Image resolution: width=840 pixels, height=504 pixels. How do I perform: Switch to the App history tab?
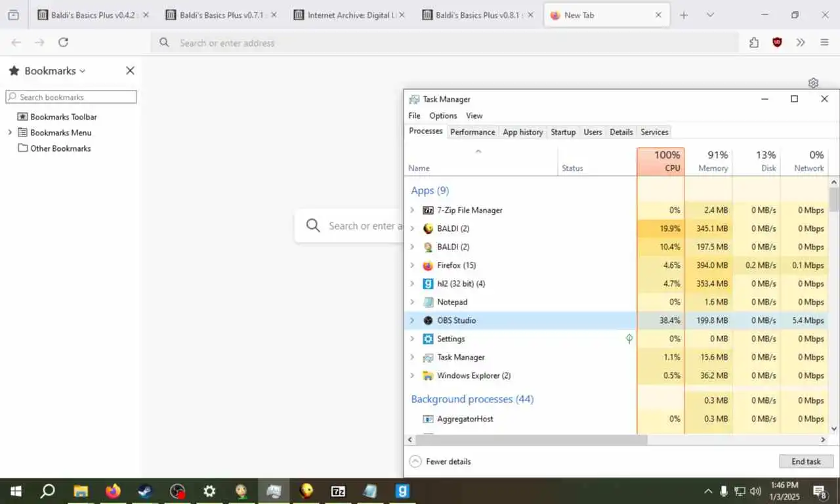pos(522,132)
